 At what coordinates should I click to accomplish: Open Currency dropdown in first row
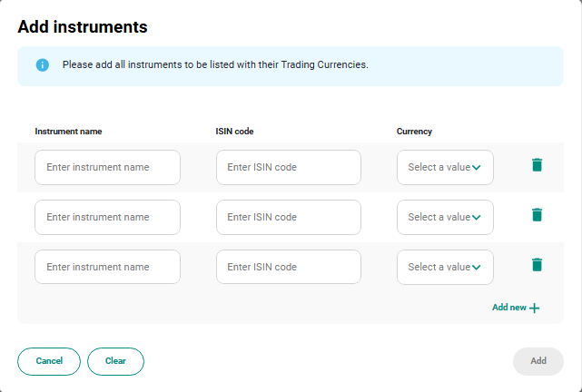(445, 167)
